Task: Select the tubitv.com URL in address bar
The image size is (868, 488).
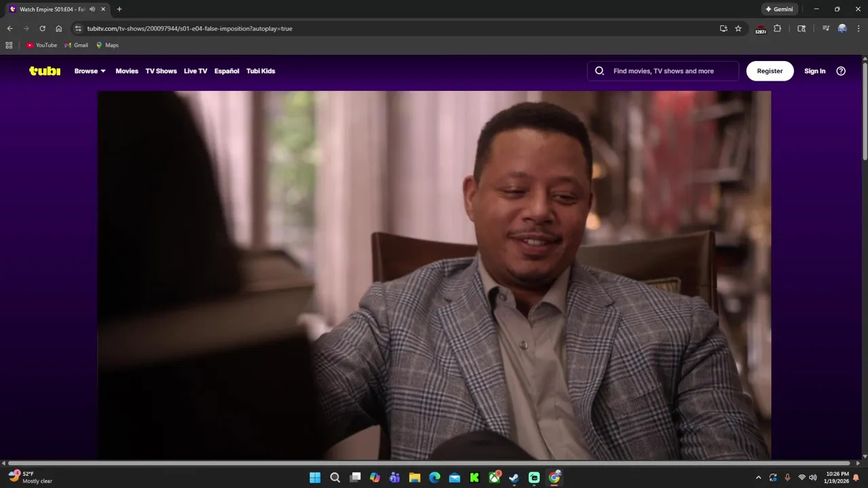Action: point(190,28)
